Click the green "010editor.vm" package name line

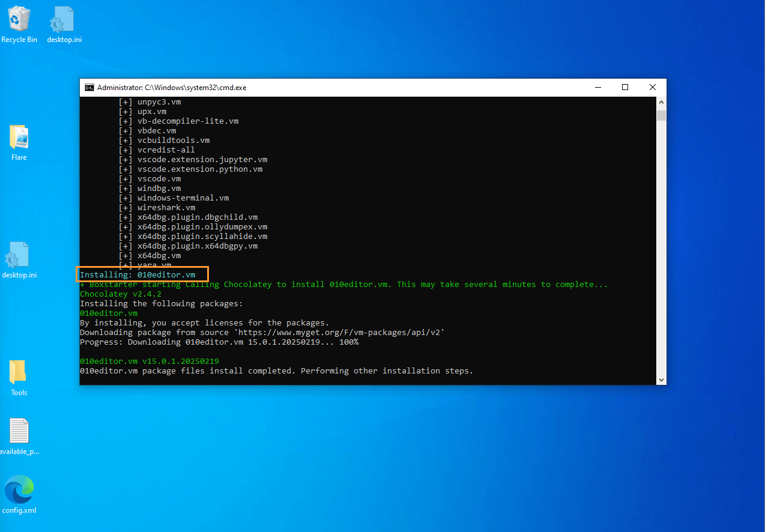109,313
